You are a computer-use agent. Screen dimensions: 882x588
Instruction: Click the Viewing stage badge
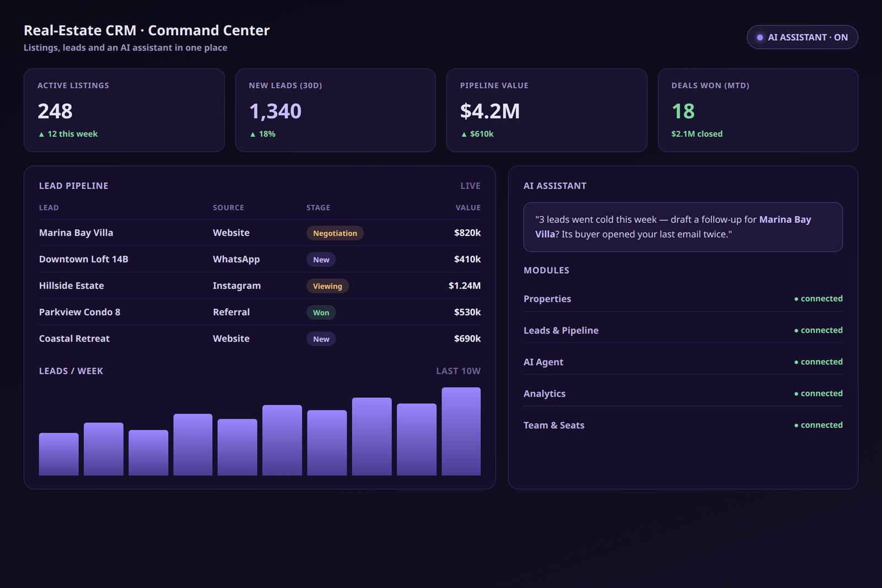coord(327,286)
